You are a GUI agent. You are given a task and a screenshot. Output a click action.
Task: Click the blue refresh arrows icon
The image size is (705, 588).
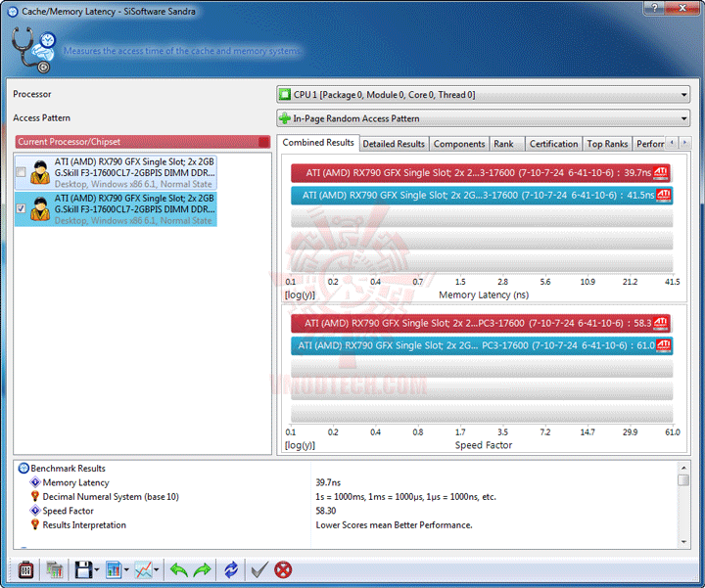(231, 569)
